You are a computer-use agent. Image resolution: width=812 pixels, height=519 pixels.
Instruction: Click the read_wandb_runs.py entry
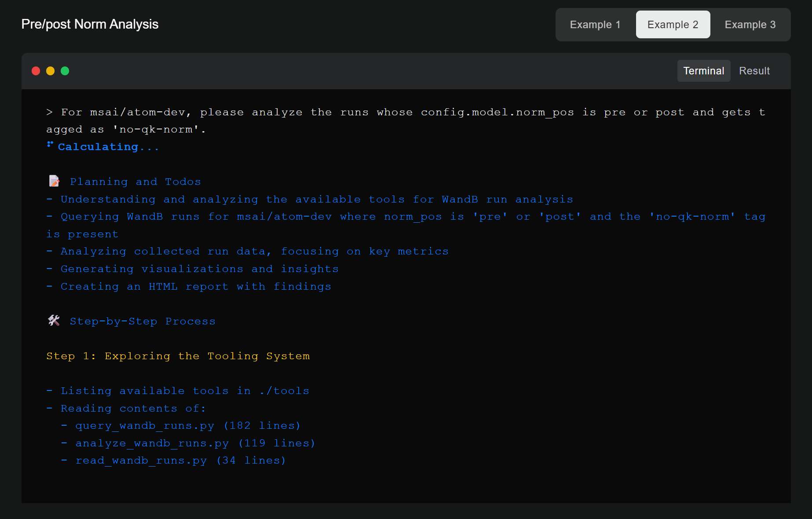pos(174,460)
